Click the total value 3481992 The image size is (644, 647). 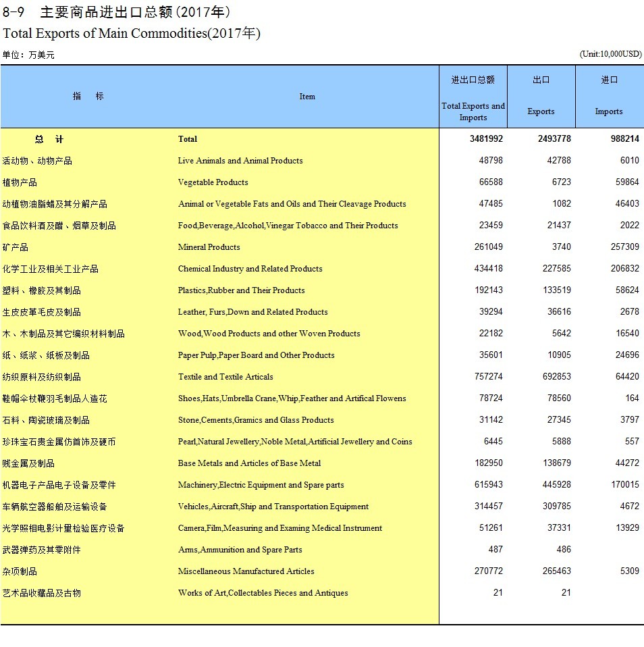(x=482, y=139)
